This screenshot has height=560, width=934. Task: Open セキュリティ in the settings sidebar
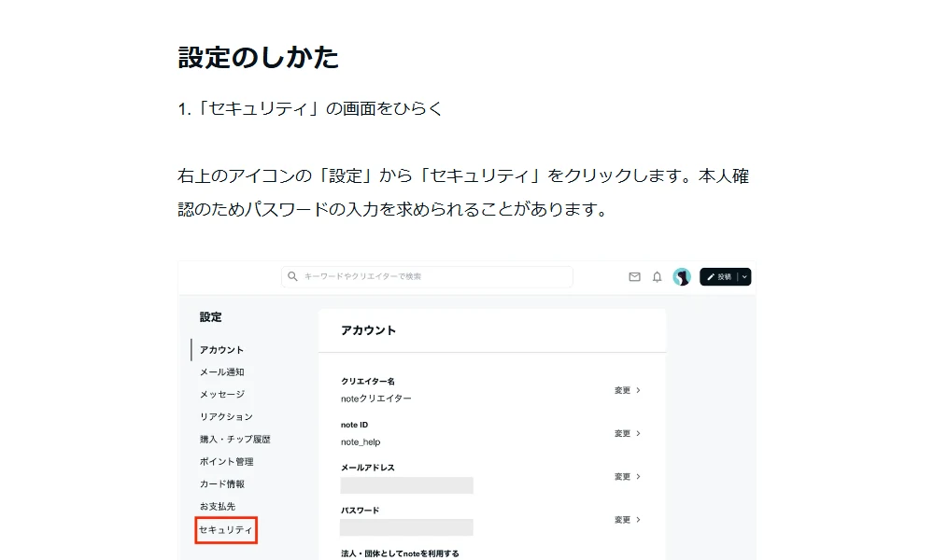click(x=226, y=529)
